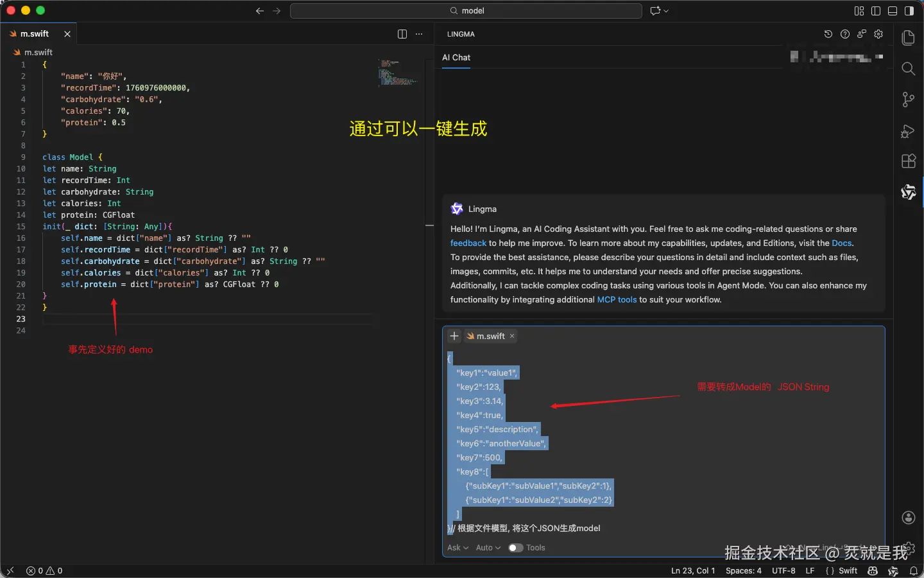Open the Lingma status bar icon

(893, 571)
